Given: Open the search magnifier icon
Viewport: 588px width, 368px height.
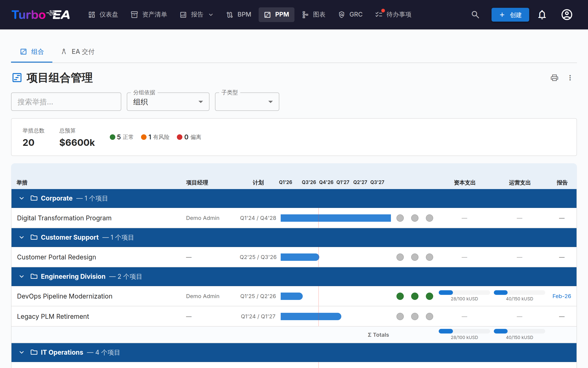Looking at the screenshot, I should [x=475, y=14].
